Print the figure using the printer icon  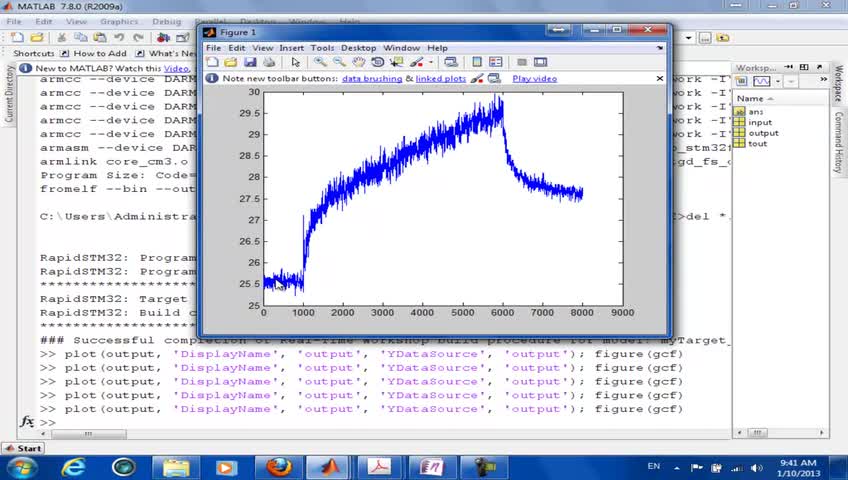pos(269,62)
